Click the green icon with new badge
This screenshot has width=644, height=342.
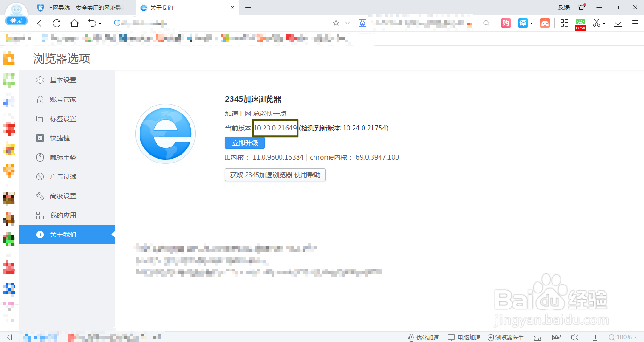[x=580, y=24]
